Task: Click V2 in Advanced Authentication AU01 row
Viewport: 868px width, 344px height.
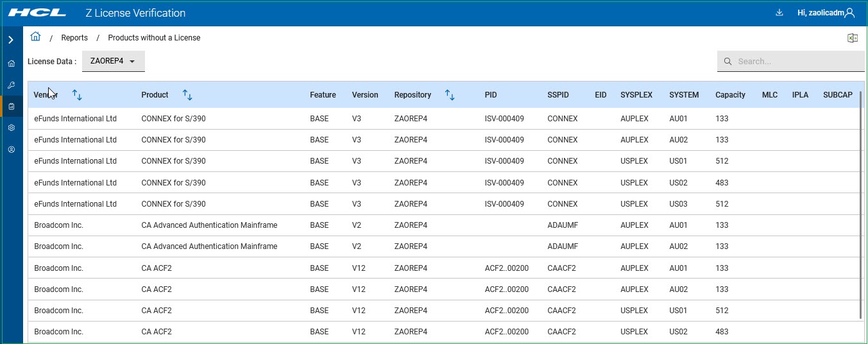Action: click(357, 225)
